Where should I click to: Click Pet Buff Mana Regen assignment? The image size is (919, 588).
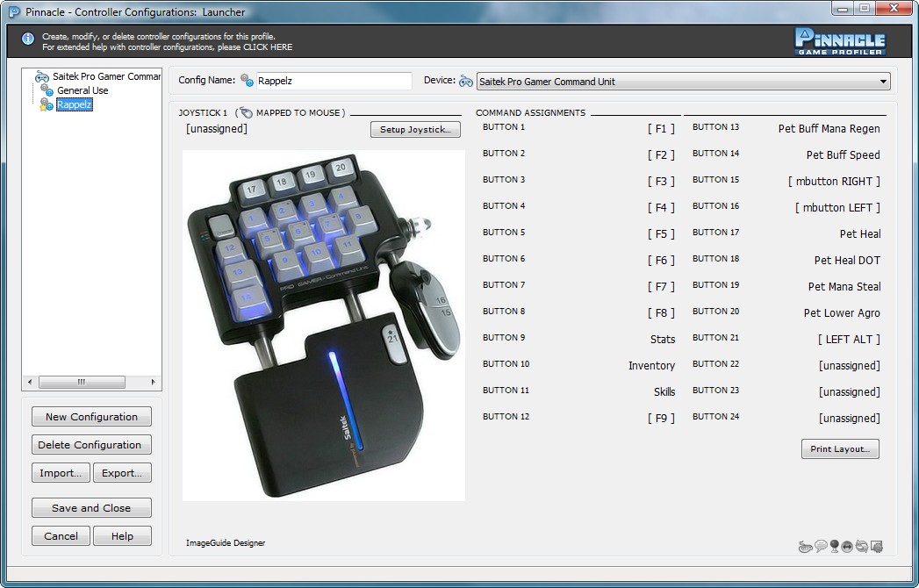click(829, 129)
